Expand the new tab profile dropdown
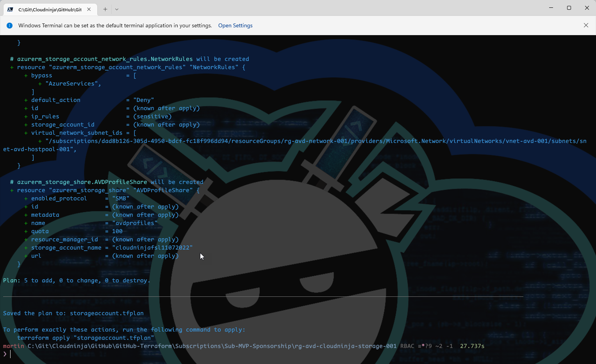Screen dimensions: 596x364 pos(117,9)
